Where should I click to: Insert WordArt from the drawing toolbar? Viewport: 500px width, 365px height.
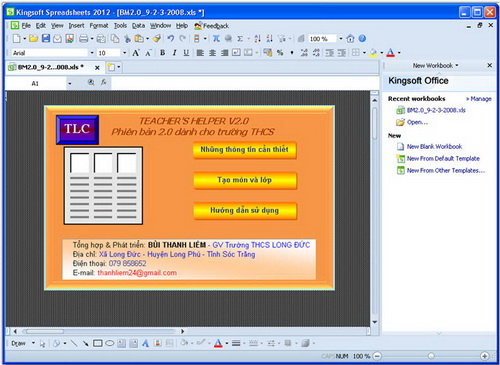pos(145,343)
